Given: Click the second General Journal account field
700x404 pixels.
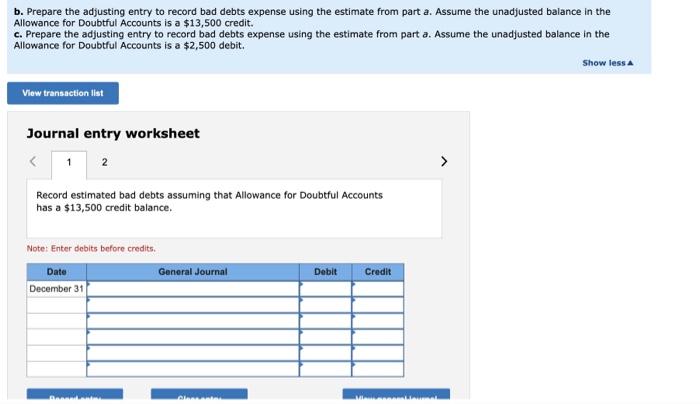Looking at the screenshot, I should 193,305.
